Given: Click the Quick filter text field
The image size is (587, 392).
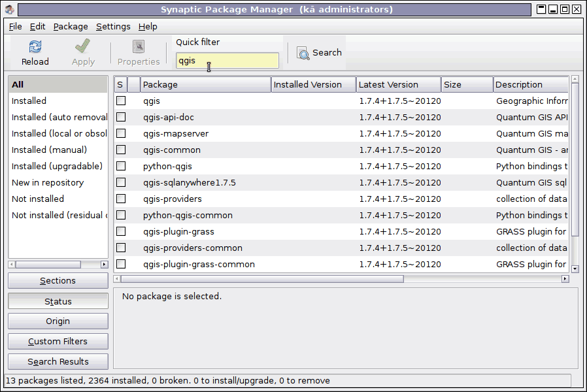Looking at the screenshot, I should point(227,61).
